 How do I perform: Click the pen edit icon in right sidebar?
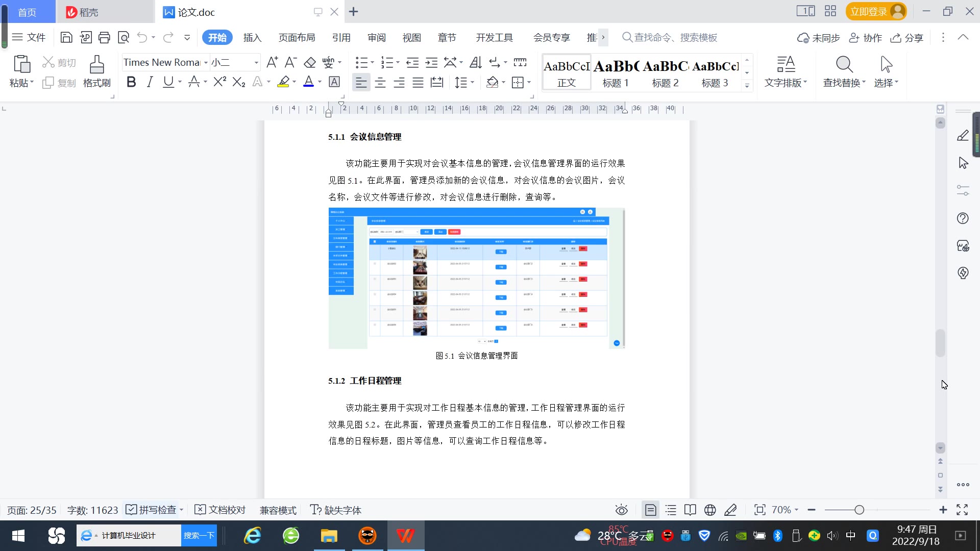coord(963,135)
